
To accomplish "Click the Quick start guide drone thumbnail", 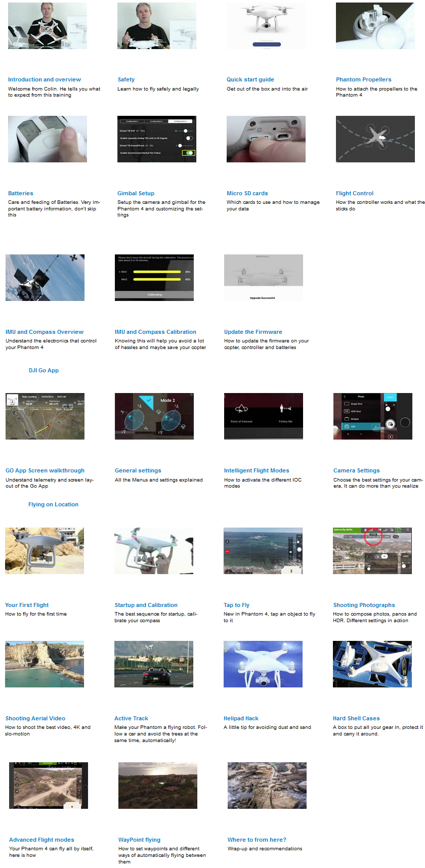I will coord(266,26).
